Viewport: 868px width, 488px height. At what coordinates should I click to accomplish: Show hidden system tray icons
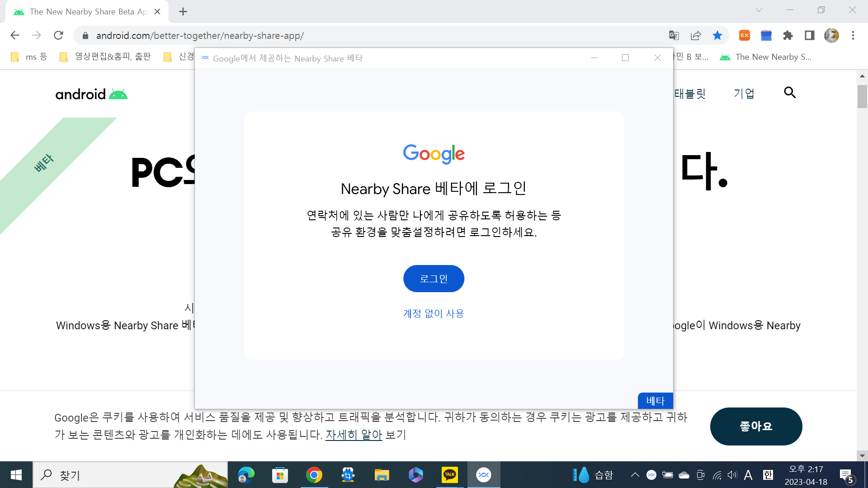pyautogui.click(x=635, y=475)
